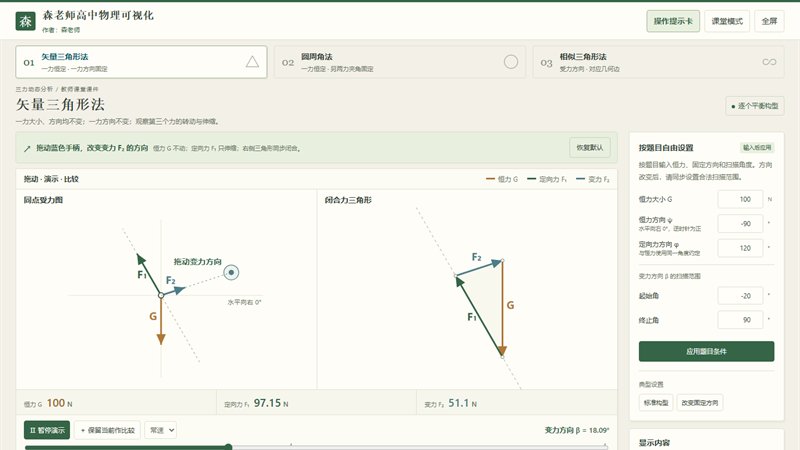Click the 显示内容 heading
Viewport: 800px width, 450px height.
click(654, 443)
